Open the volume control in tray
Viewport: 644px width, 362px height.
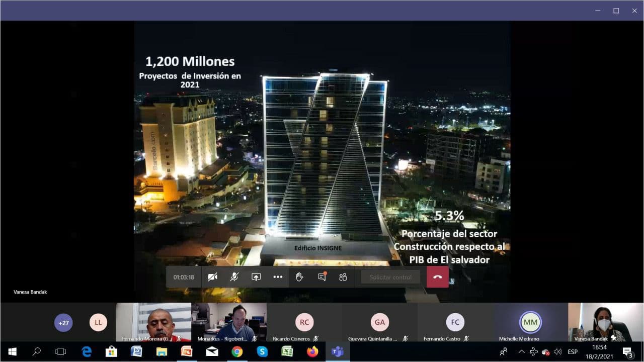pos(557,351)
